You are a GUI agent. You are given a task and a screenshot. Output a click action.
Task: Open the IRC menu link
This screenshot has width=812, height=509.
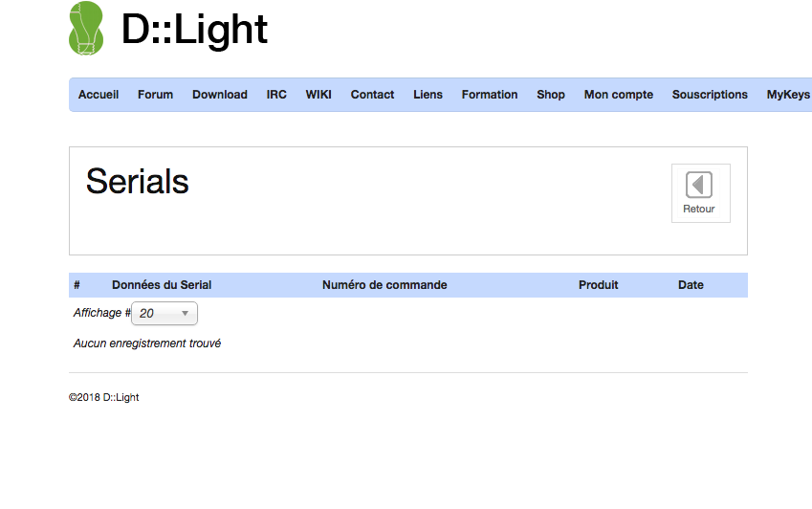click(276, 95)
